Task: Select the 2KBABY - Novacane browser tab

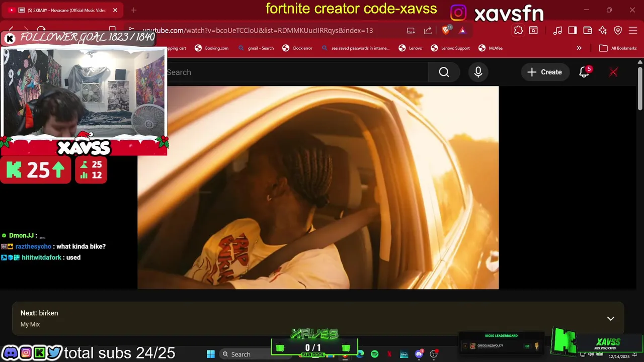Action: (x=63, y=10)
